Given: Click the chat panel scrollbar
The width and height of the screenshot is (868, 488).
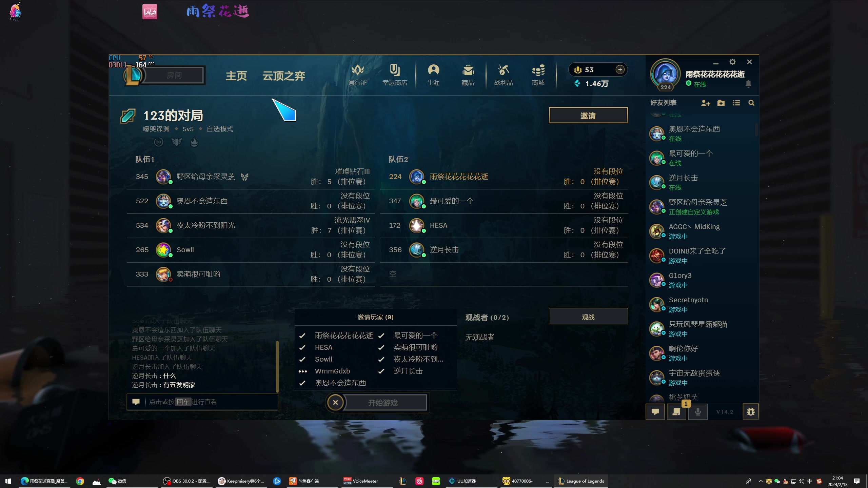Looking at the screenshot, I should pyautogui.click(x=277, y=366).
